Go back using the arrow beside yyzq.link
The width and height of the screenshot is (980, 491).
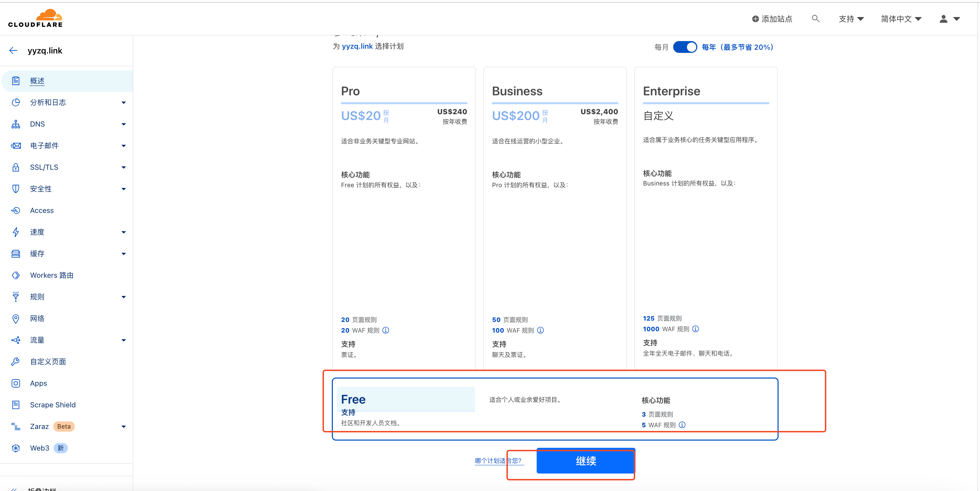click(13, 50)
